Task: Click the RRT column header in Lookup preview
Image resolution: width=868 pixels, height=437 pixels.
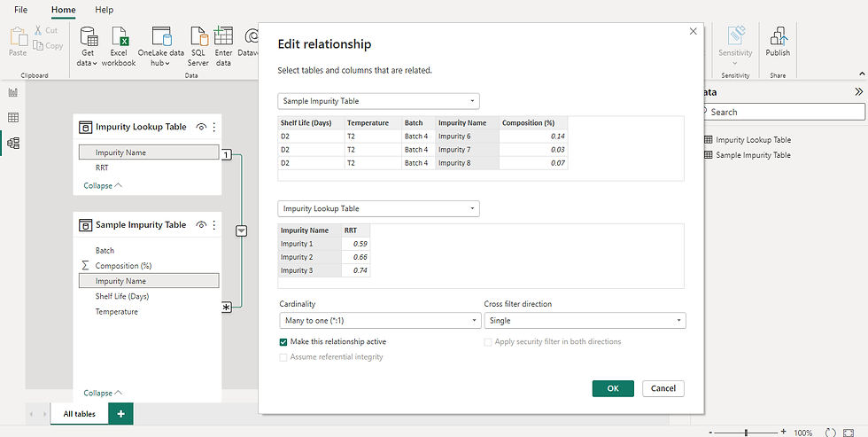Action: click(355, 230)
